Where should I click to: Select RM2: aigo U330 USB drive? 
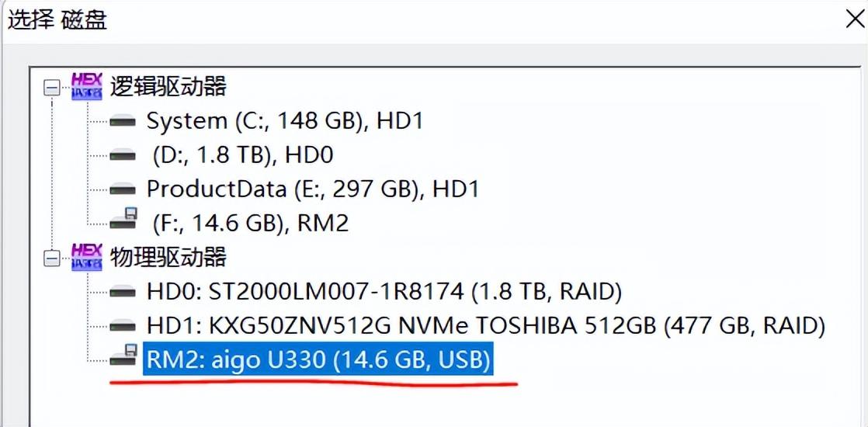318,360
